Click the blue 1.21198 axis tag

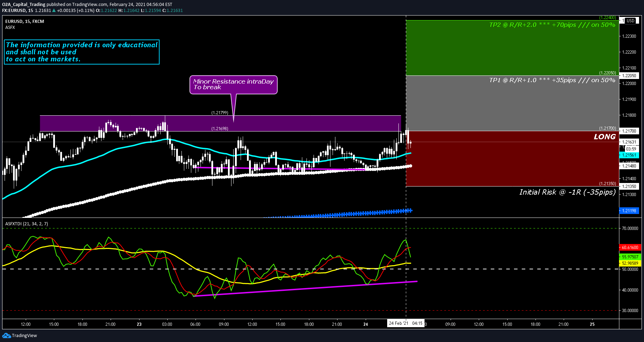[x=629, y=211]
